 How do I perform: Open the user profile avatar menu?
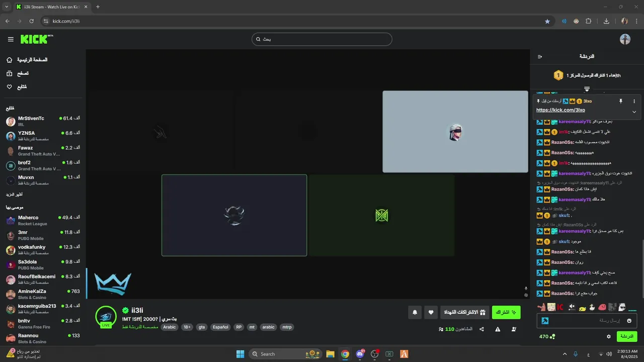pos(625,39)
